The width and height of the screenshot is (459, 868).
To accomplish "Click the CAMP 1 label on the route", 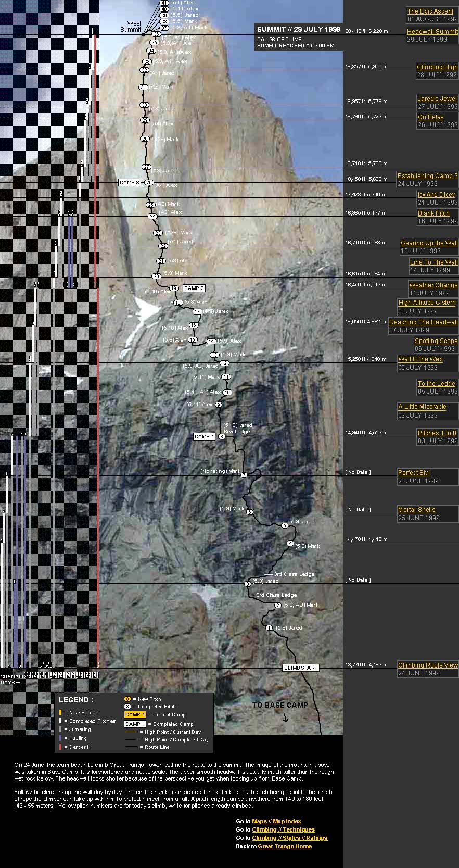I will 204,436.
